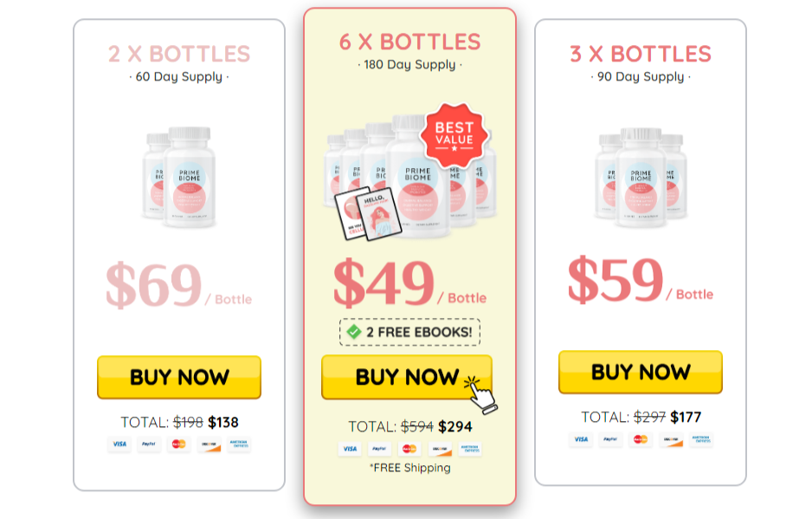
Task: Click the hand cursor icon on the middle button
Action: click(x=480, y=395)
